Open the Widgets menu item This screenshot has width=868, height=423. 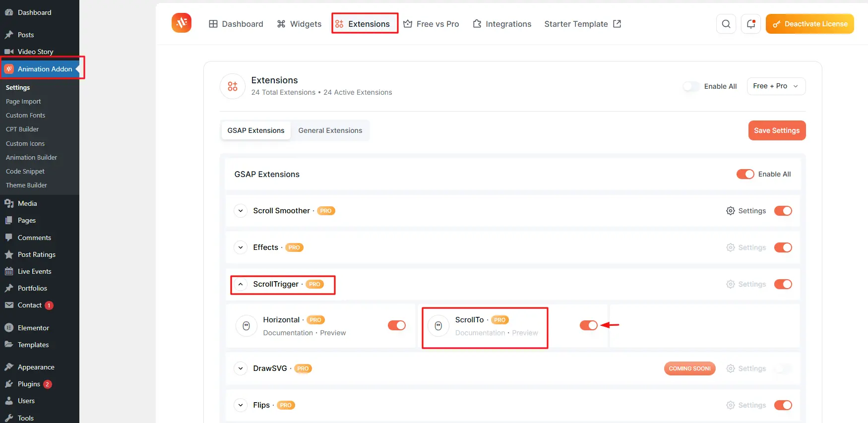pos(299,24)
